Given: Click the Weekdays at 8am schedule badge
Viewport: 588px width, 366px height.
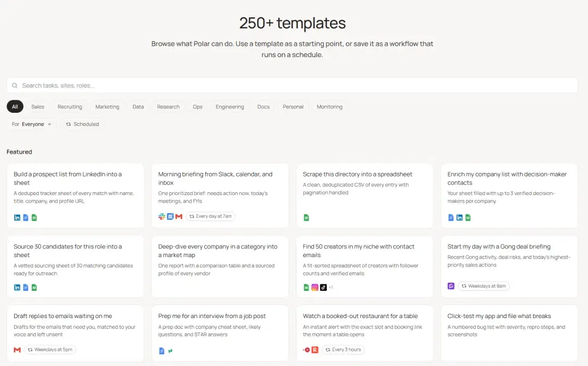Looking at the screenshot, I should coord(484,286).
